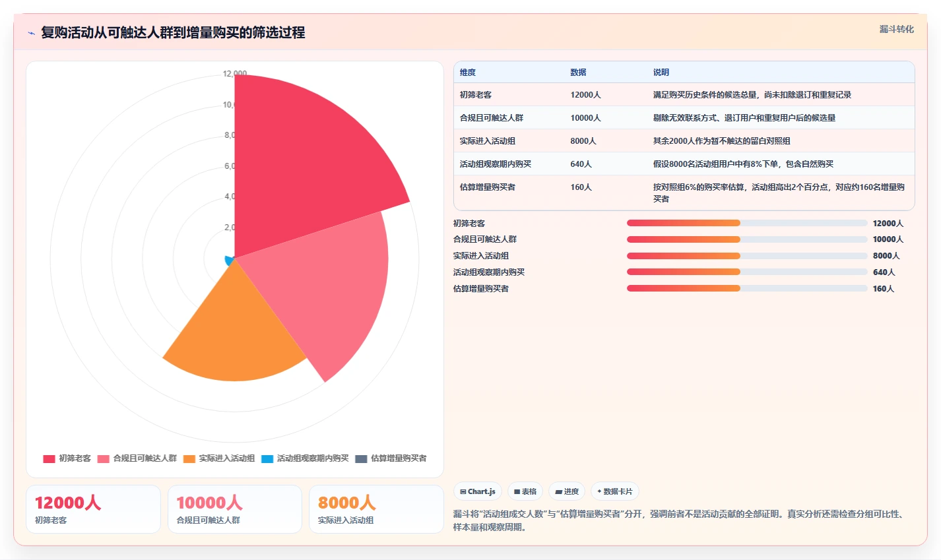Image resolution: width=941 pixels, height=560 pixels.
Task: Click the description starting 满足购买历史条件
Action: tap(752, 95)
